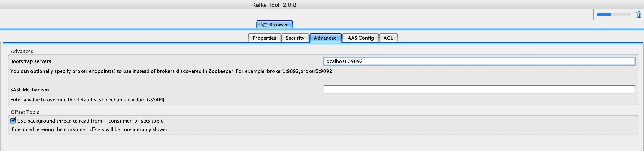Click the Browser tab tree icon
This screenshot has height=151, width=644.
264,24
